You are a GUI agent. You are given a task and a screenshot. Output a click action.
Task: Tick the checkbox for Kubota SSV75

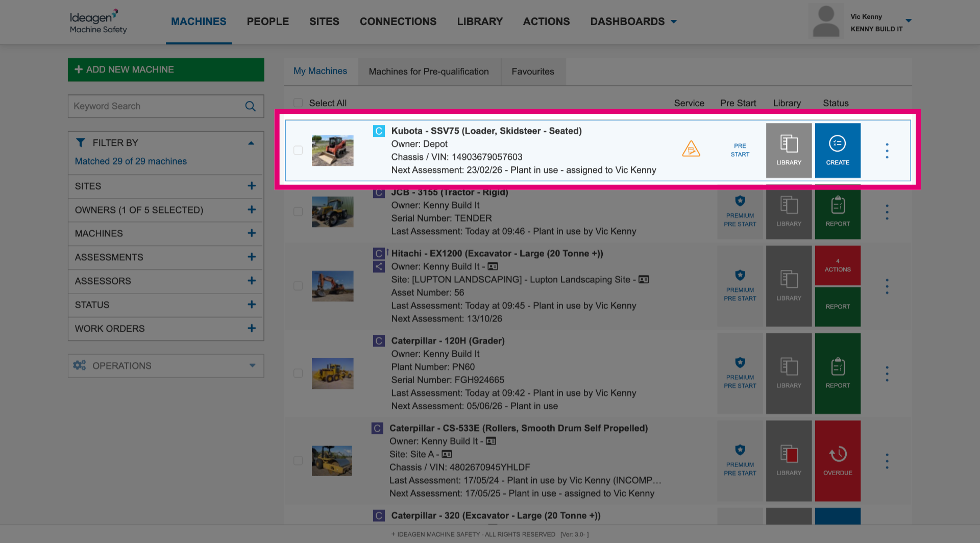coord(298,151)
